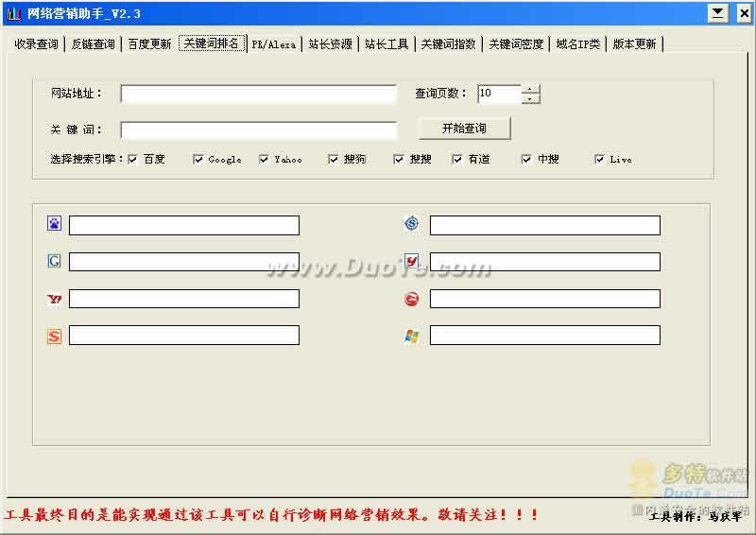The height and width of the screenshot is (535, 756).
Task: Click the 关键词 input field
Action: pos(259,130)
